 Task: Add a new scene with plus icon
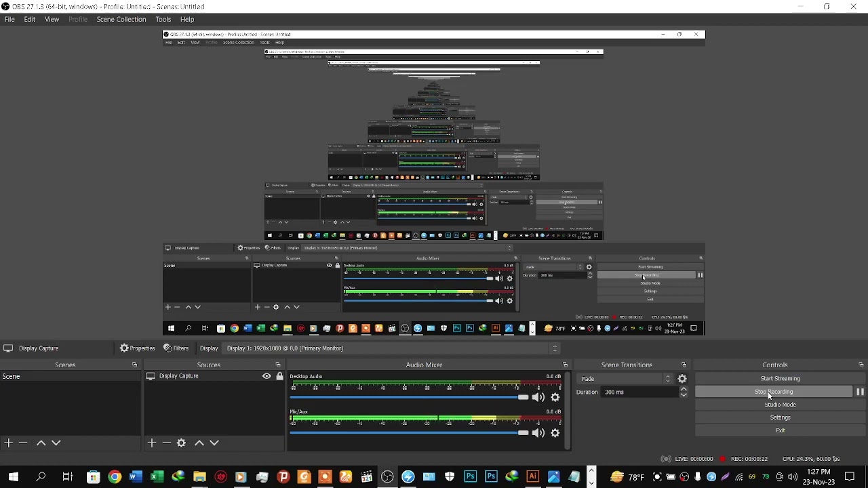pyautogui.click(x=8, y=443)
